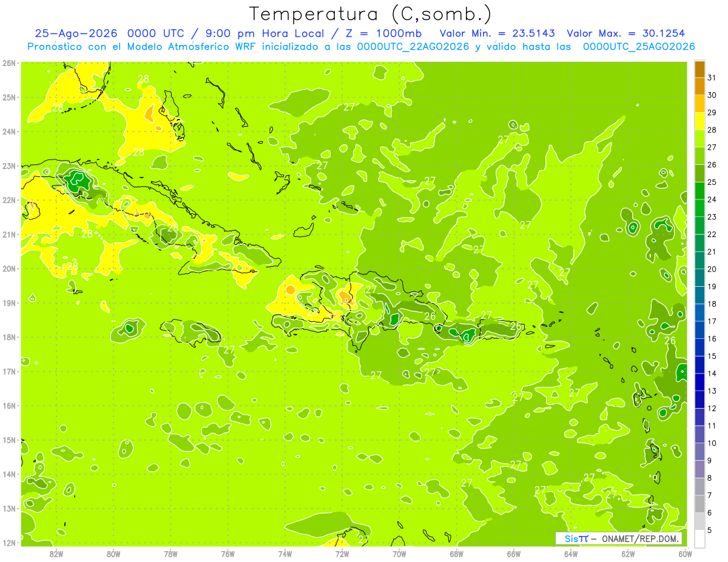The height and width of the screenshot is (562, 728).
Task: Select the "72W" longitude label
Action: [342, 554]
